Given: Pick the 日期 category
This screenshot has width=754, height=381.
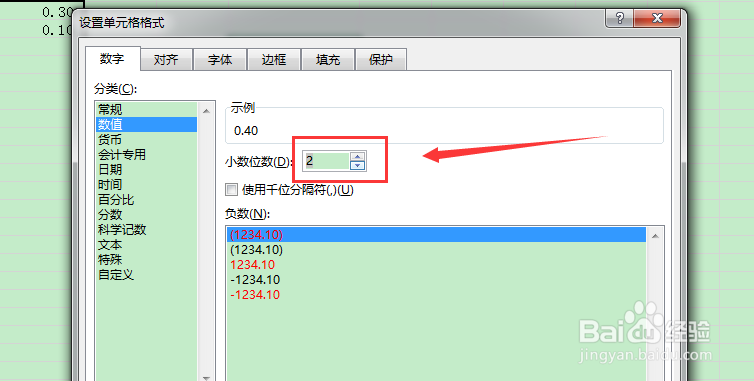Looking at the screenshot, I should coord(147,169).
